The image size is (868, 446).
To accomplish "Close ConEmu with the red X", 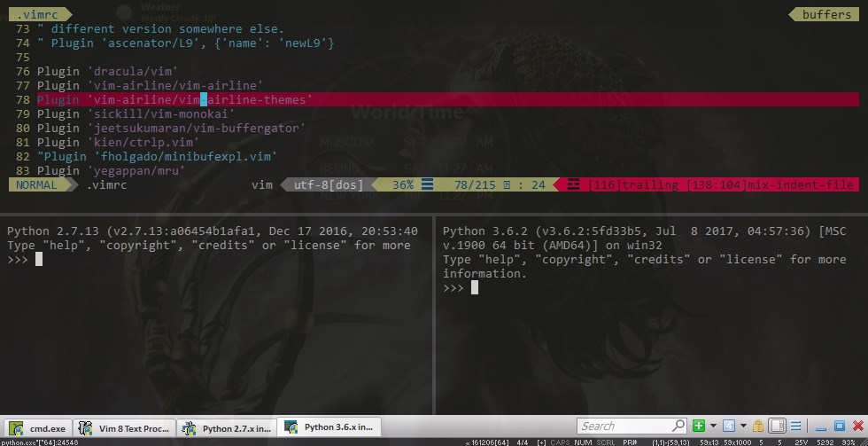I will tap(857, 426).
